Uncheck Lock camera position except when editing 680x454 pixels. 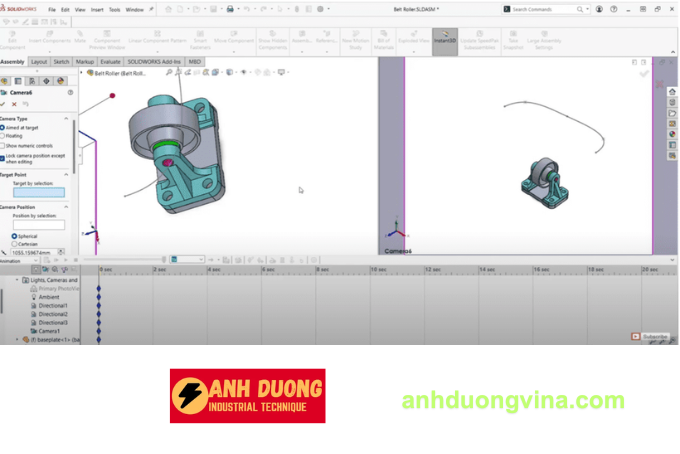click(x=3, y=156)
